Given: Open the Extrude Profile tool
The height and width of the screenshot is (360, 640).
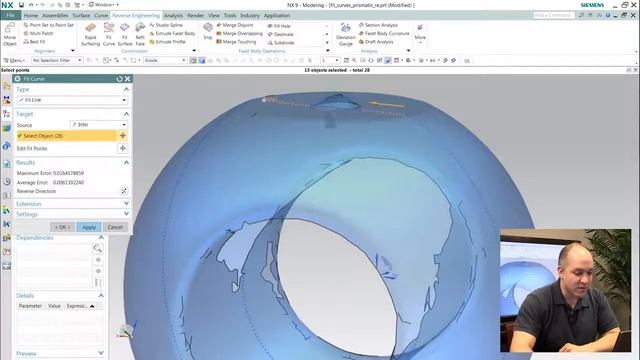Looking at the screenshot, I should (x=167, y=42).
